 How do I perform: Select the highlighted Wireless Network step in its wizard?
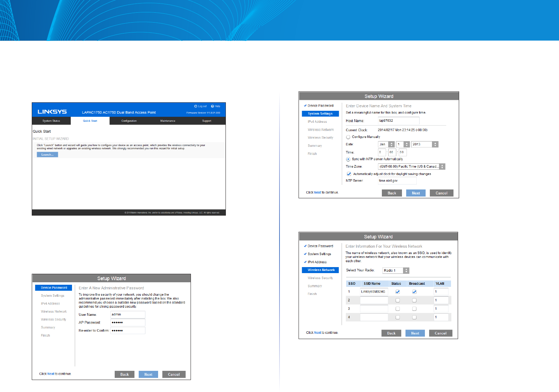click(x=320, y=270)
